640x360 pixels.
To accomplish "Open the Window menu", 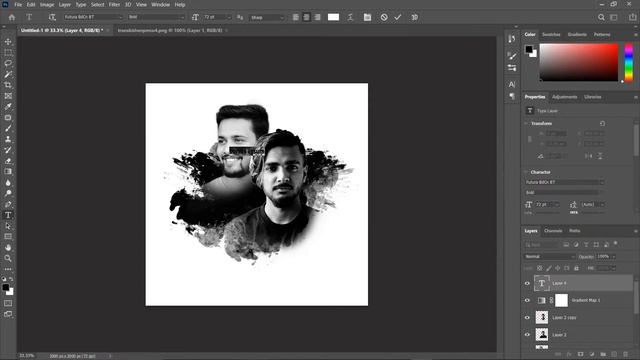I will [160, 4].
